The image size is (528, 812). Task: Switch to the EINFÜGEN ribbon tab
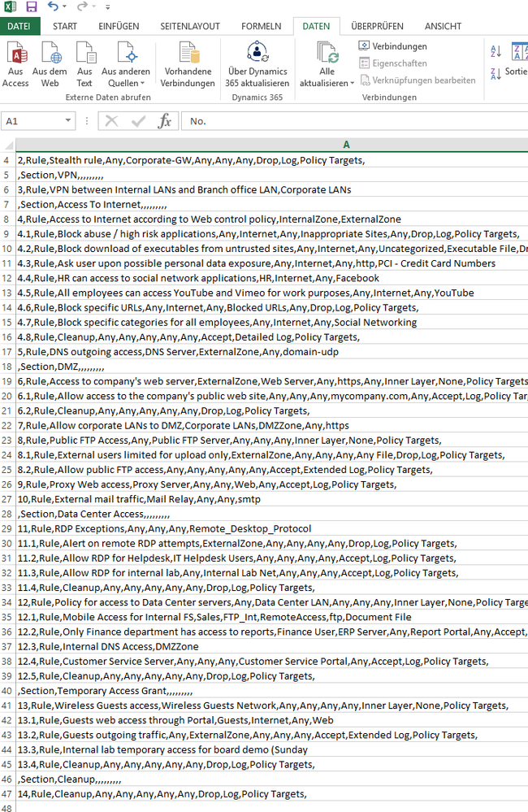coord(119,26)
